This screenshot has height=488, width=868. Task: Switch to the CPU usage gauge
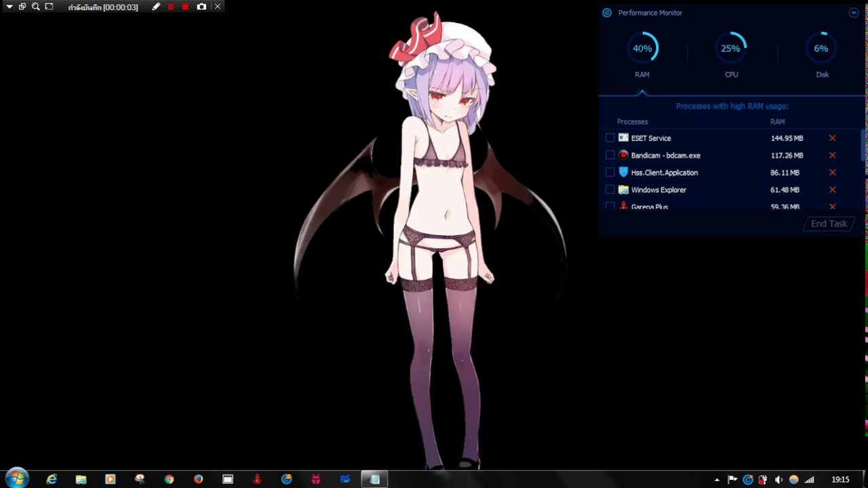(x=731, y=49)
